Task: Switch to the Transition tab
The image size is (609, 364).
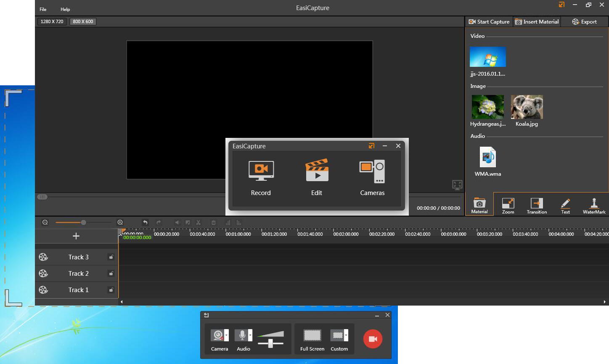Action: (x=537, y=206)
